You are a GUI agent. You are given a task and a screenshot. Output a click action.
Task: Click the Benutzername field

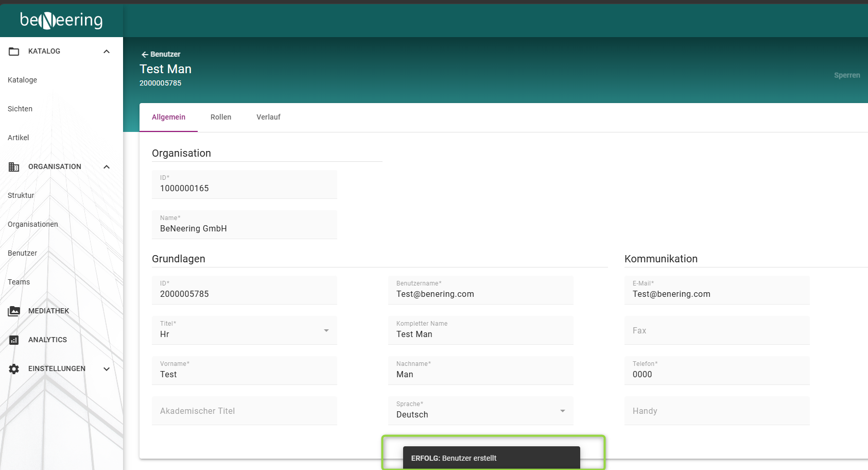click(481, 290)
